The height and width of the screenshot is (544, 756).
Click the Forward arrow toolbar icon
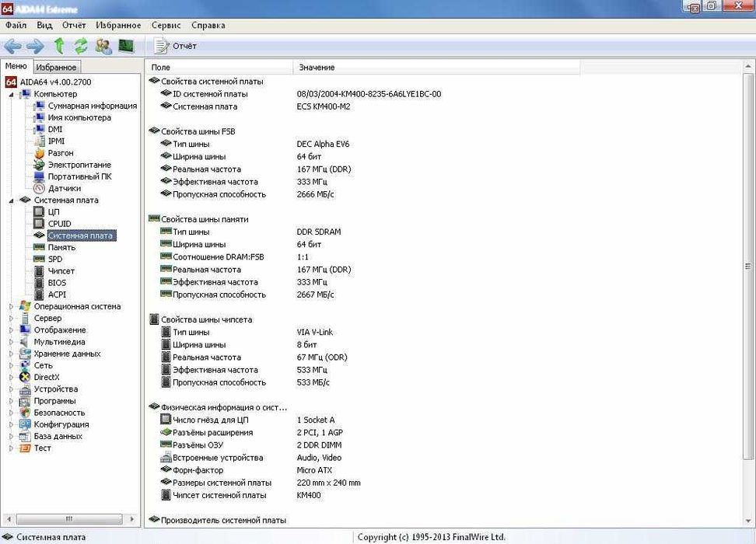(x=35, y=47)
